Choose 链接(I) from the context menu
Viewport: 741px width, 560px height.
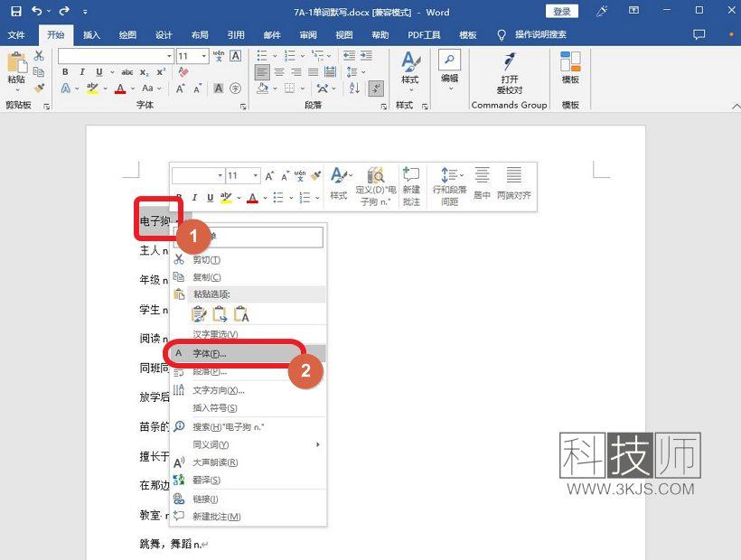pos(249,499)
